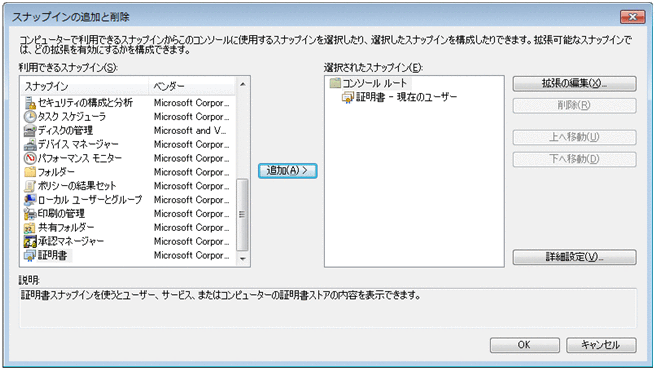The image size is (656, 371).
Task: Click scroll down arrow of snap-in list
Action: [x=243, y=259]
